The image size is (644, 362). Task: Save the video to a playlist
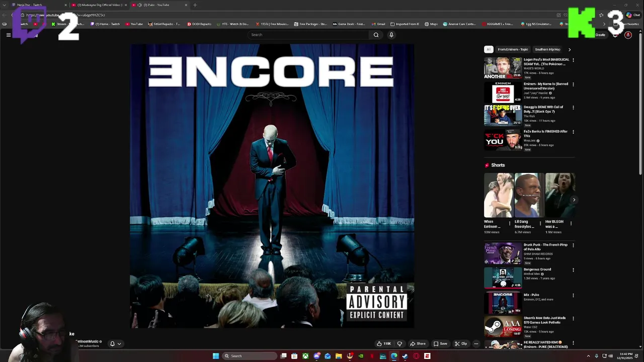click(x=440, y=344)
